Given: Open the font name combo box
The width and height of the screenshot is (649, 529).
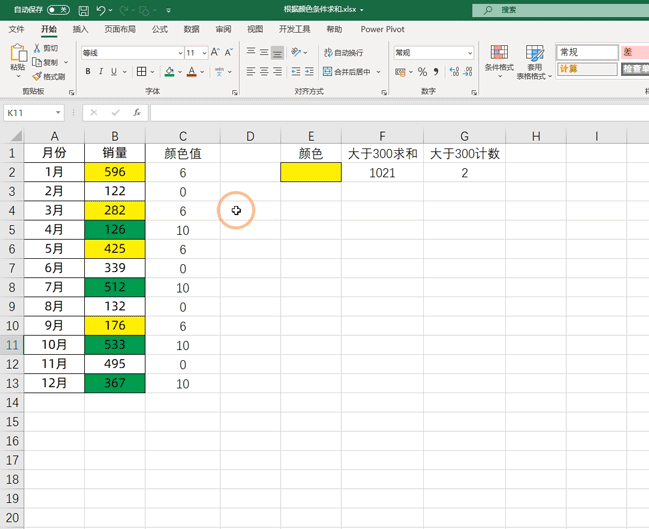Looking at the screenshot, I should pos(132,53).
